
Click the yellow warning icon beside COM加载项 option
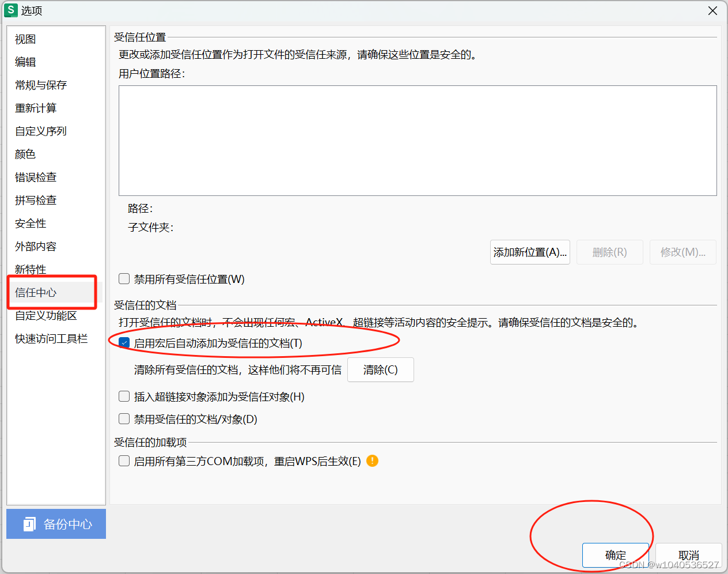pyautogui.click(x=371, y=460)
